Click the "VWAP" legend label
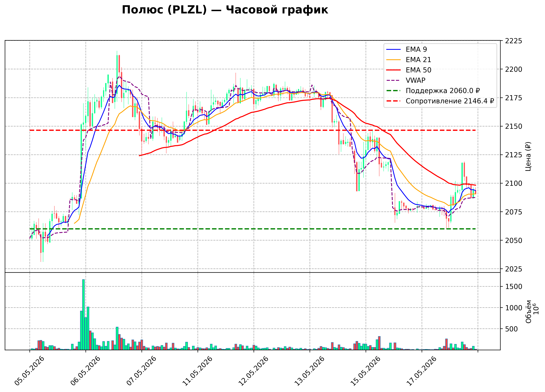 415,81
